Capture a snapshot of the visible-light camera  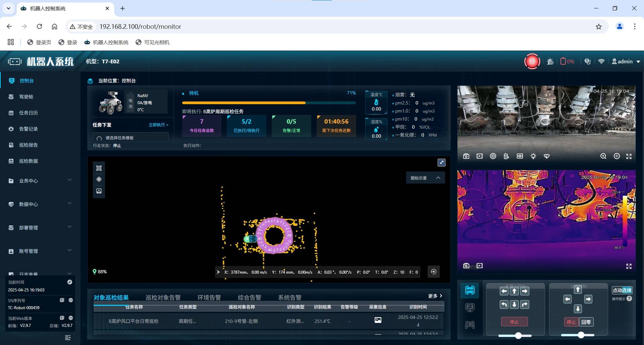point(466,156)
